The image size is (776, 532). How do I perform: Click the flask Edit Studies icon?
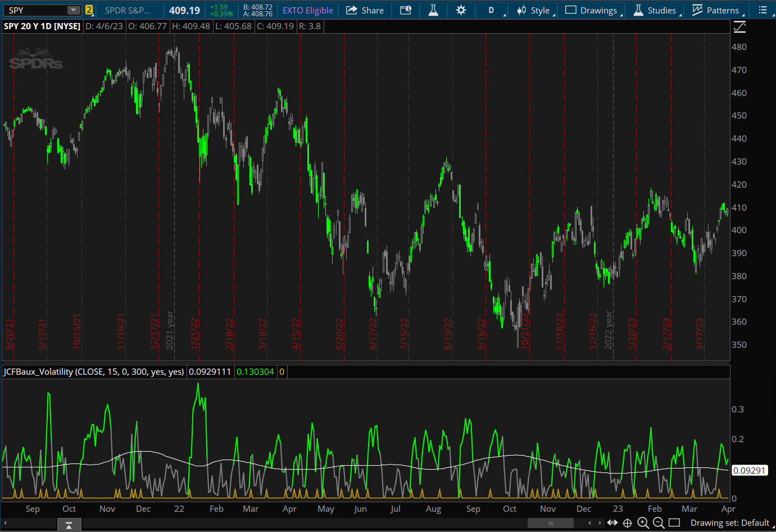coord(433,10)
